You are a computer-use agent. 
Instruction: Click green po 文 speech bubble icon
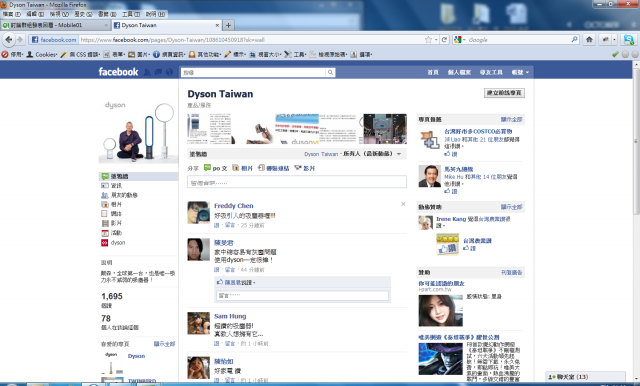tap(207, 168)
